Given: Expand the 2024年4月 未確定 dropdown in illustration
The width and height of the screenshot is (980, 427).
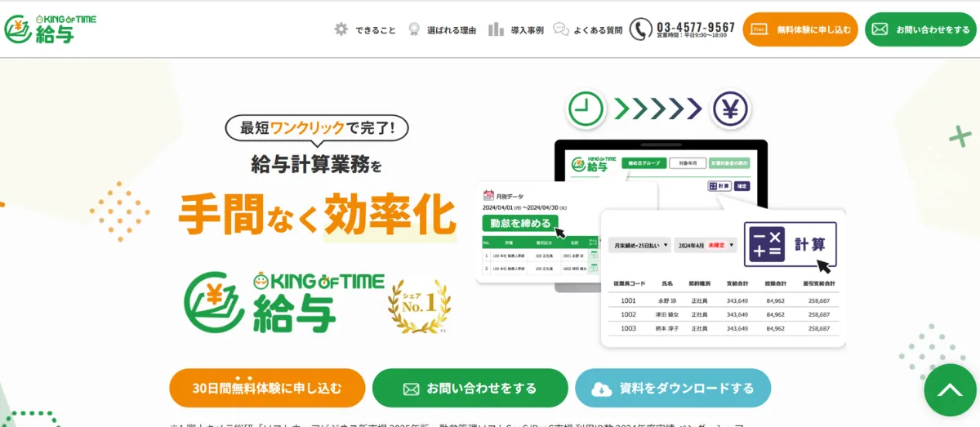Looking at the screenshot, I should [706, 244].
